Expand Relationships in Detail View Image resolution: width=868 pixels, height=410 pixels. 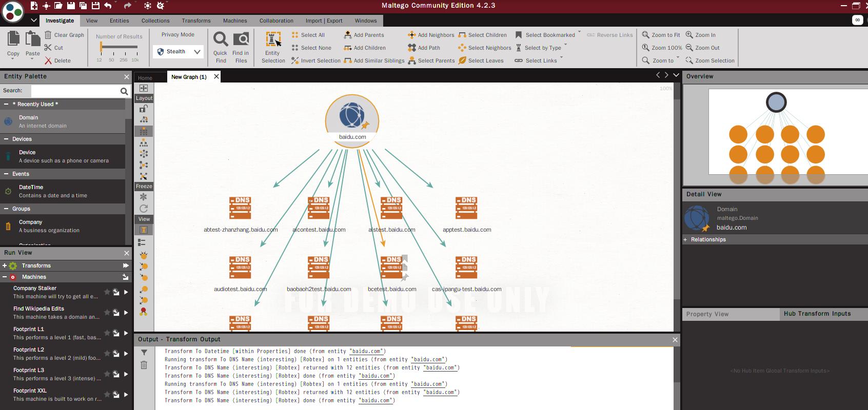(685, 239)
